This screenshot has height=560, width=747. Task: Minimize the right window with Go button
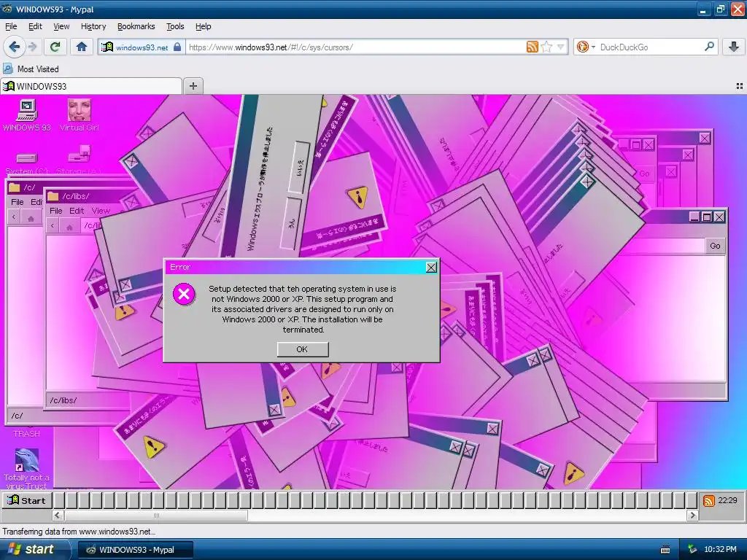pyautogui.click(x=694, y=217)
